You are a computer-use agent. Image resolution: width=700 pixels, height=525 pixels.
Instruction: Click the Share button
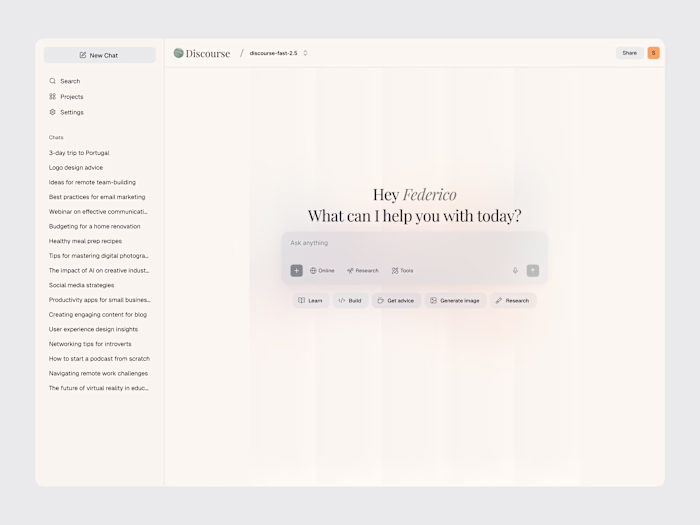point(629,53)
